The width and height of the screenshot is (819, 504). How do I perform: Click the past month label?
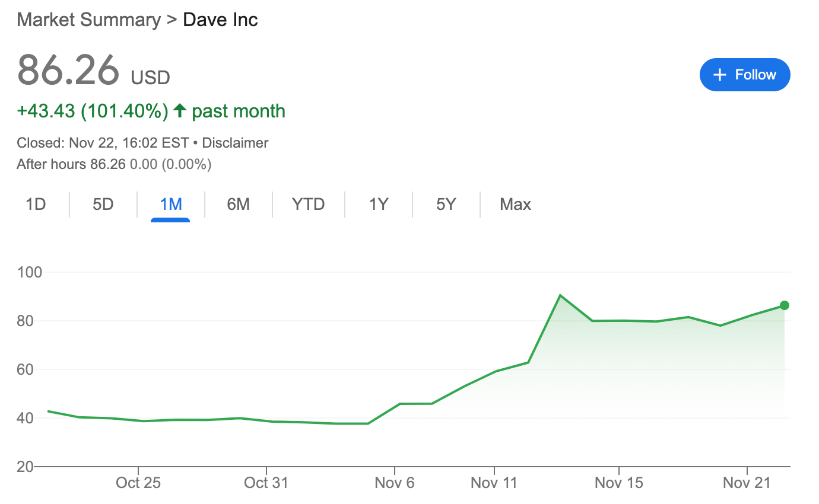[x=239, y=111]
